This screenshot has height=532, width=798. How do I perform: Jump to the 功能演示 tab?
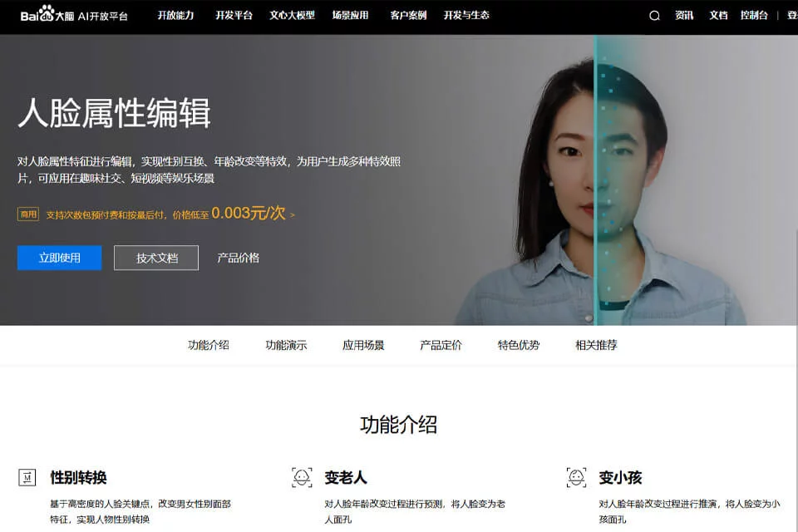tap(286, 345)
